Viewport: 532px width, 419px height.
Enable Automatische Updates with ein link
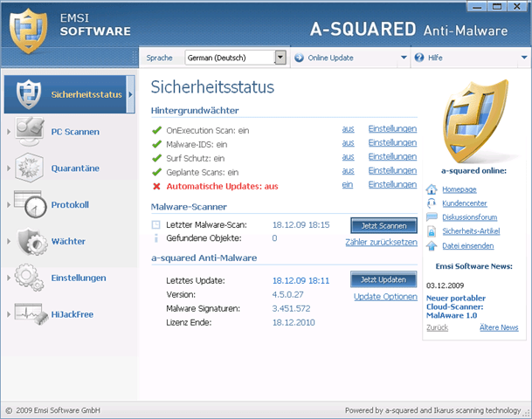348,184
